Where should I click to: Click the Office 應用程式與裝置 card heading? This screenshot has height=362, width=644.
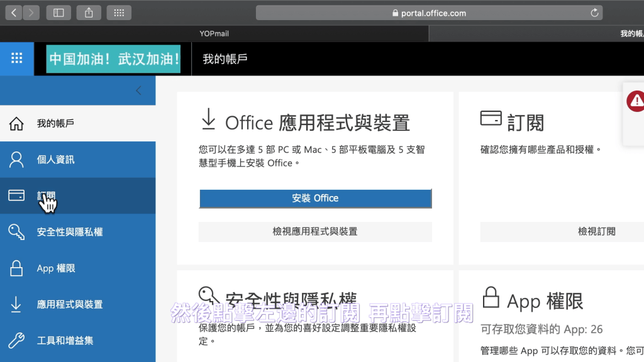tap(318, 123)
